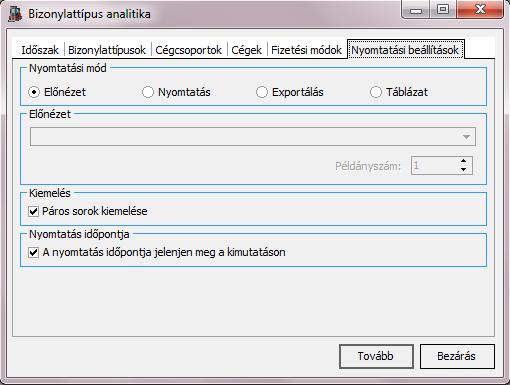Toggle Páros sorok kiemelése checkbox

pyautogui.click(x=33, y=211)
